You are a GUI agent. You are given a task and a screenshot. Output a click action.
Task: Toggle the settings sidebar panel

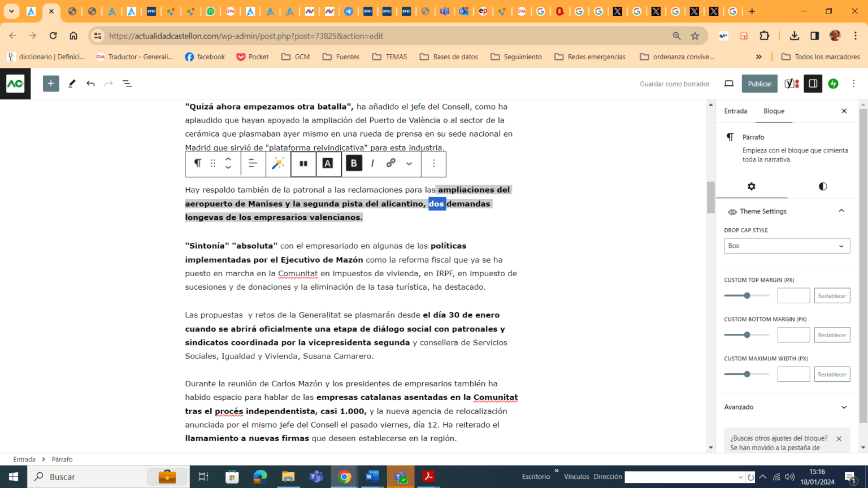813,84
